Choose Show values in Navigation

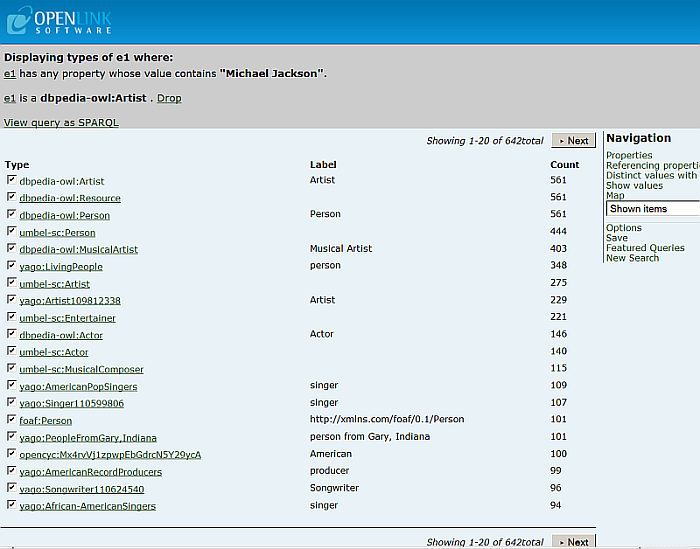[x=634, y=186]
